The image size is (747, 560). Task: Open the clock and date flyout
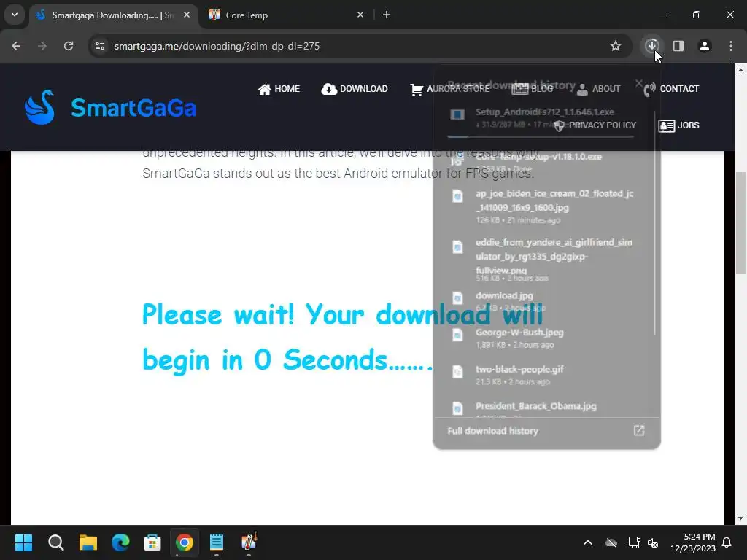click(x=692, y=542)
